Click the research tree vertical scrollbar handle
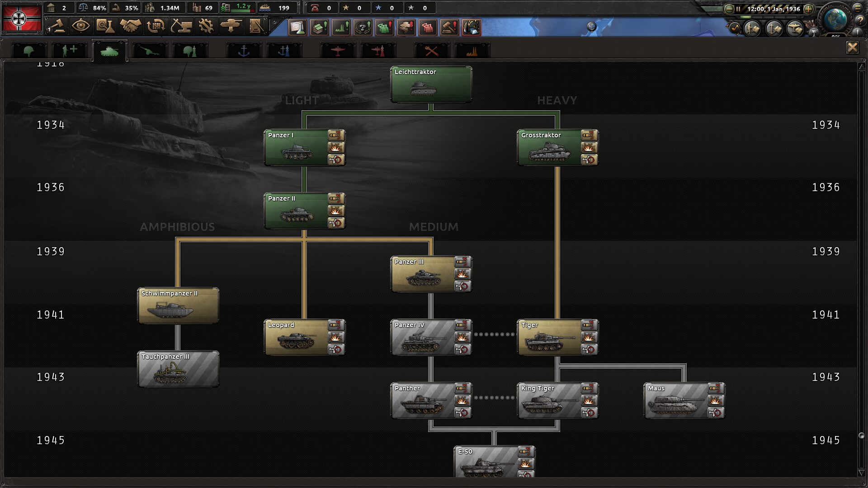868x488 pixels. tap(861, 436)
